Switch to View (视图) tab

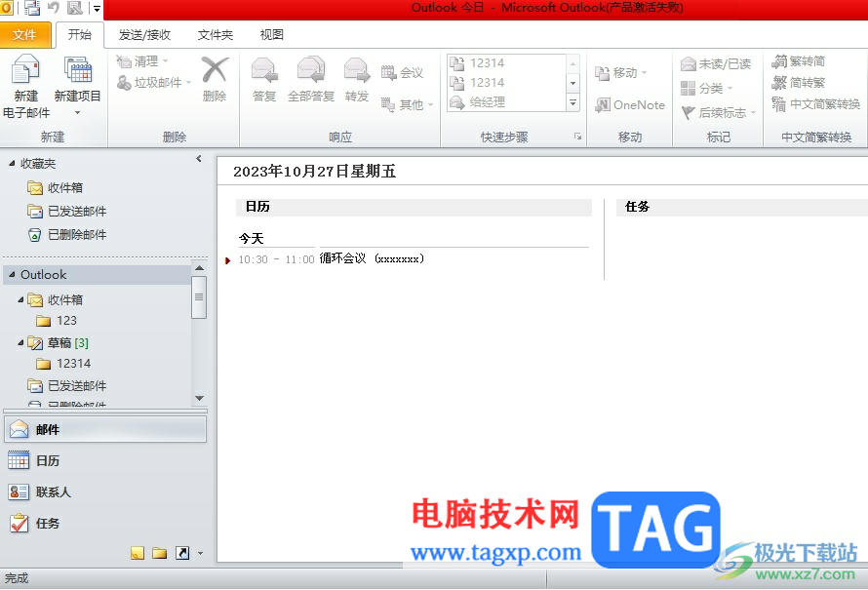click(x=272, y=35)
